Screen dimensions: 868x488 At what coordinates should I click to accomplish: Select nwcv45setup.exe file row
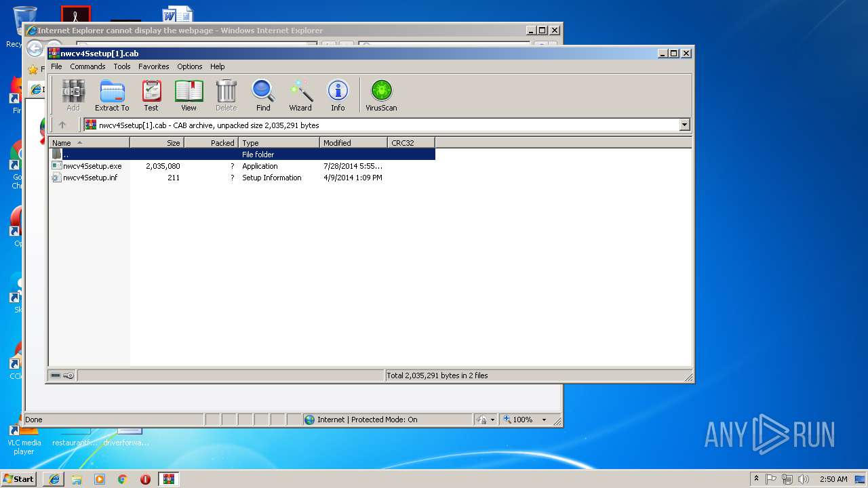coord(242,166)
